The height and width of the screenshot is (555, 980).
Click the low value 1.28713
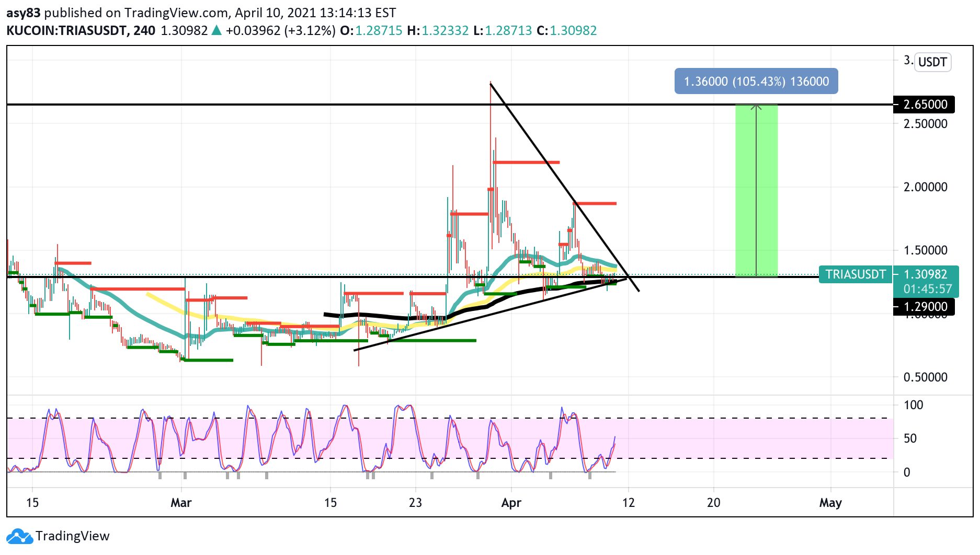(508, 30)
